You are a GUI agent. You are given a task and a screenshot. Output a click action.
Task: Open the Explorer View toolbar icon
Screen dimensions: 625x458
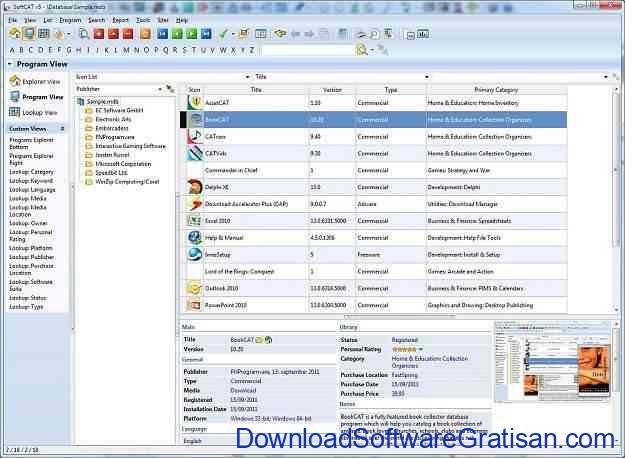(15, 34)
